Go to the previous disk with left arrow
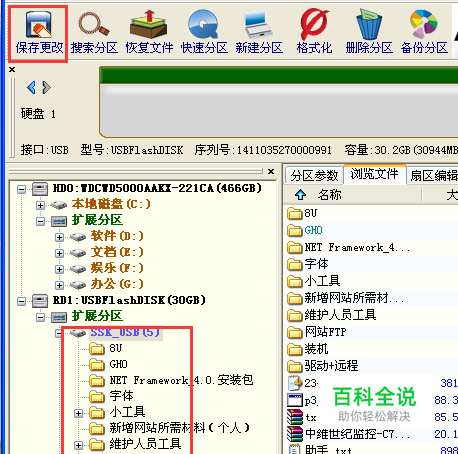Viewport: 458px width, 454px height. 31,88
